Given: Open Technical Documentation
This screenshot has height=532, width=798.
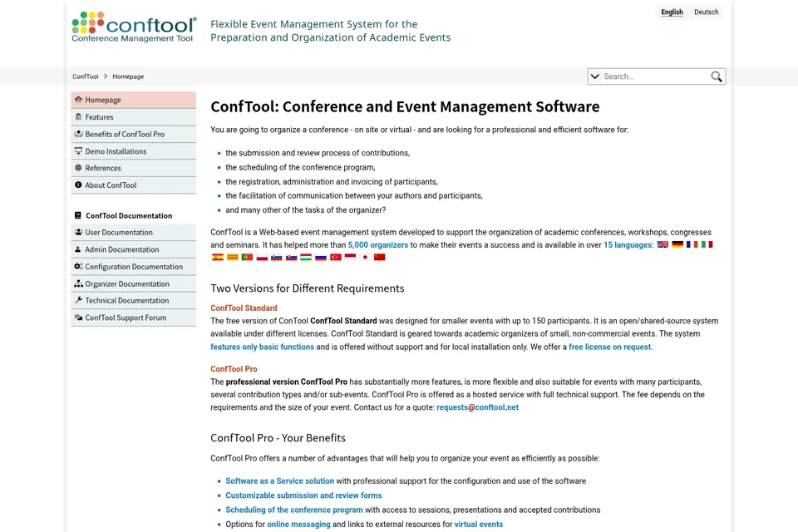Looking at the screenshot, I should click(x=133, y=300).
